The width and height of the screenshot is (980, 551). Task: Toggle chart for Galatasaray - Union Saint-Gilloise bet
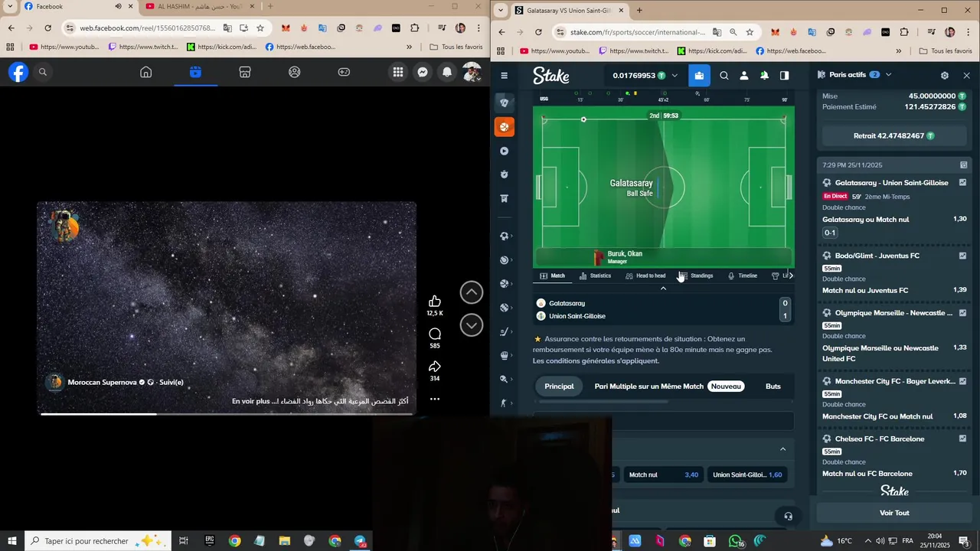pos(962,183)
